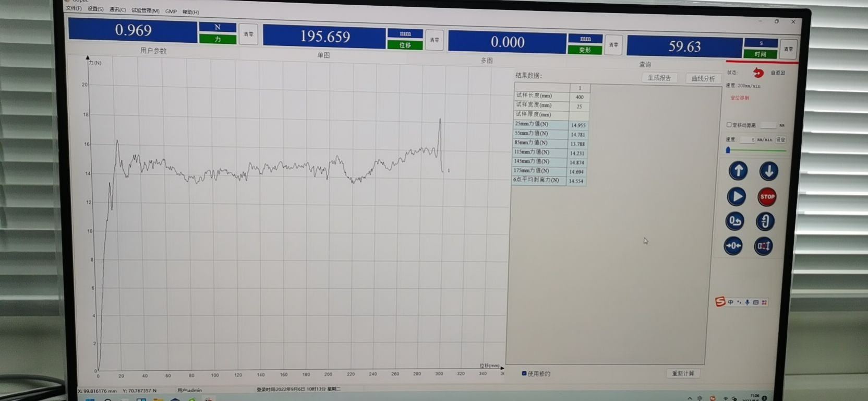Click the empty 试样厚度(mm) value cell
This screenshot has width=868, height=401.
tap(579, 115)
